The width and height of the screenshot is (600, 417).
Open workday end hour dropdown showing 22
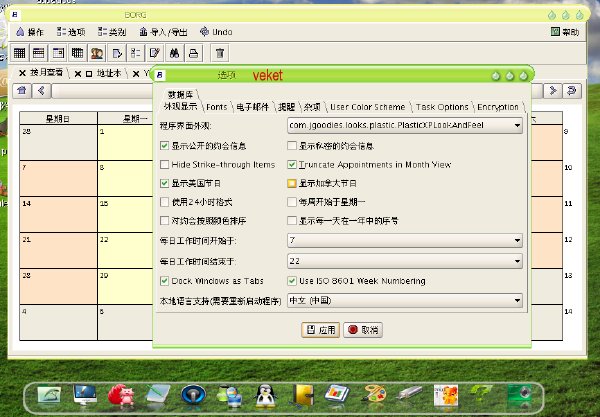click(404, 261)
